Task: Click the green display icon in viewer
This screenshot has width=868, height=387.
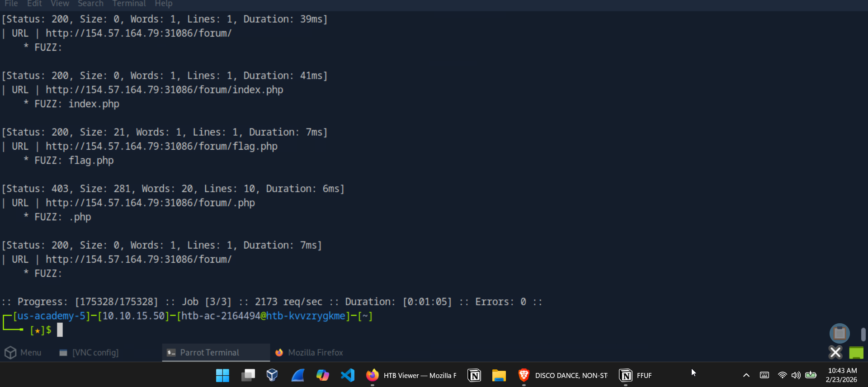Action: (856, 353)
